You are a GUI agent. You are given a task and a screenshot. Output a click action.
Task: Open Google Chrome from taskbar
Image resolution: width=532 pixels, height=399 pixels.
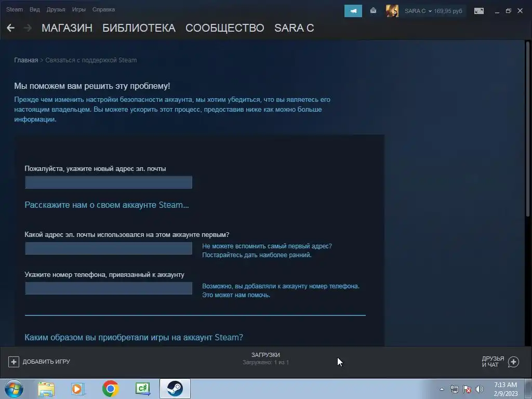pos(110,389)
